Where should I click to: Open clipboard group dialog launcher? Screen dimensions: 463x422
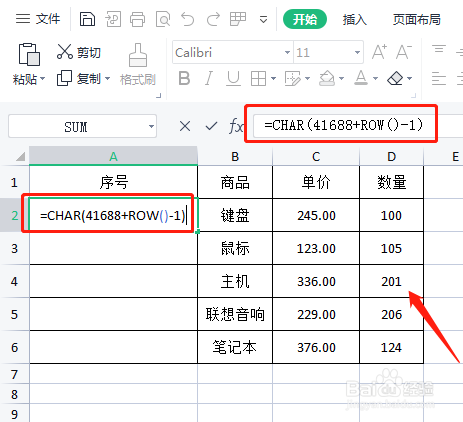(159, 96)
